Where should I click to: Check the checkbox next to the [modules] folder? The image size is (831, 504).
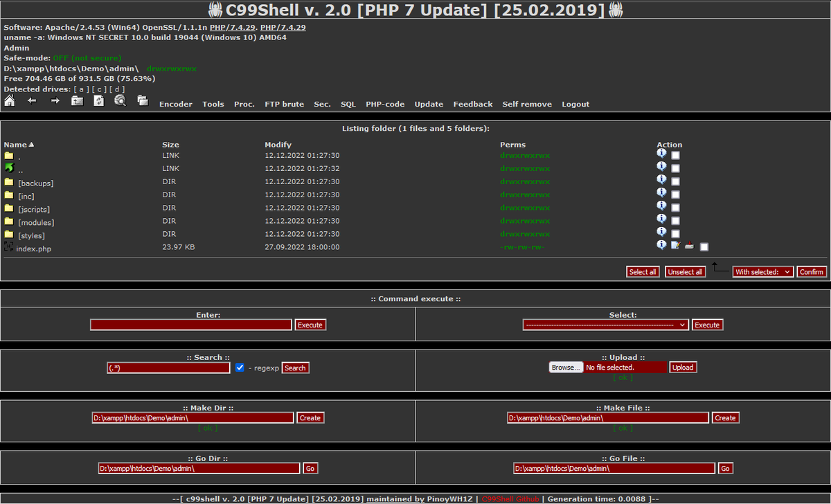(x=675, y=220)
